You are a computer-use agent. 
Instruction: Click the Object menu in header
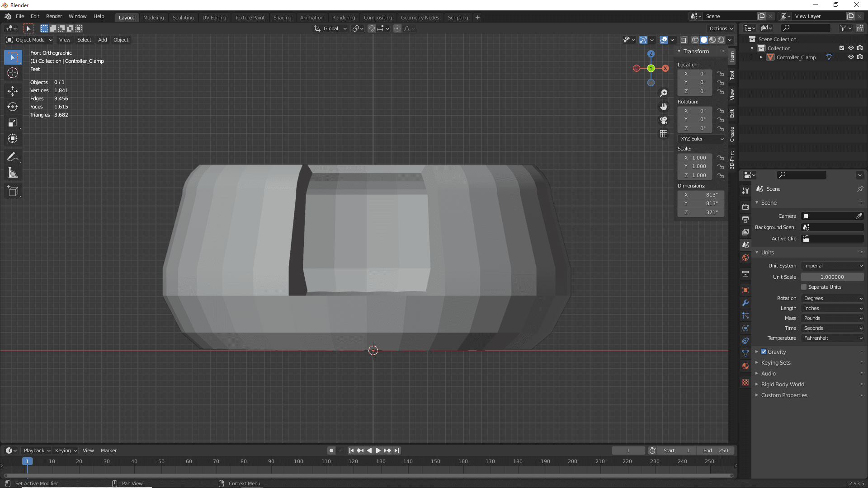[121, 39]
